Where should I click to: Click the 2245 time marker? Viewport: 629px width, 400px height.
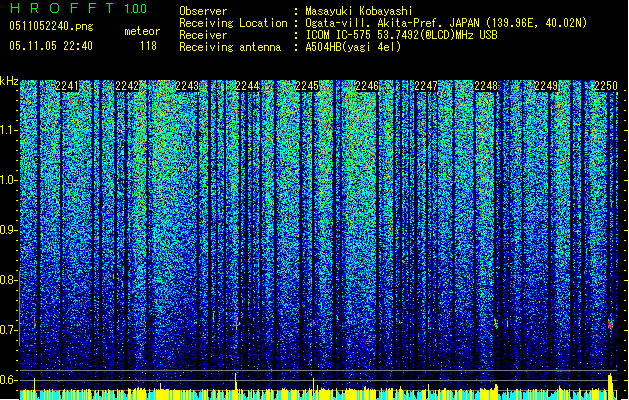click(307, 86)
